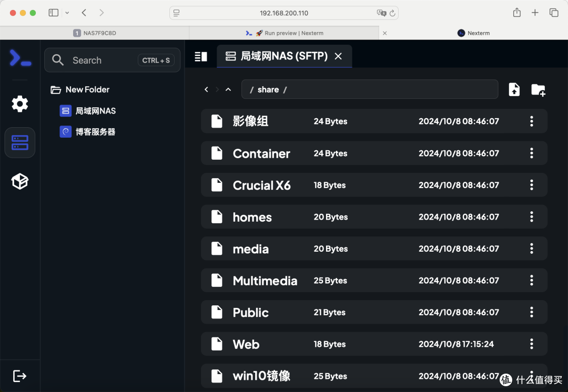Screen dimensions: 568x392
Task: Navigate up using the parent directory chevron
Action: point(228,89)
